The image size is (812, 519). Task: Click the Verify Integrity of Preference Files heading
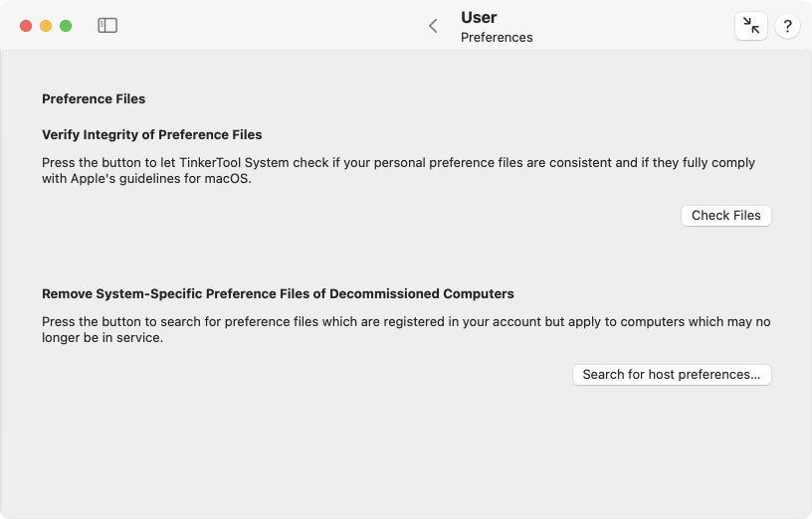(151, 134)
